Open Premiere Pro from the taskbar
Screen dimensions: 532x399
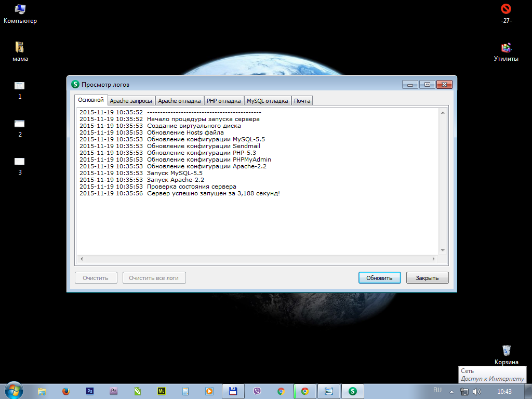click(x=114, y=391)
